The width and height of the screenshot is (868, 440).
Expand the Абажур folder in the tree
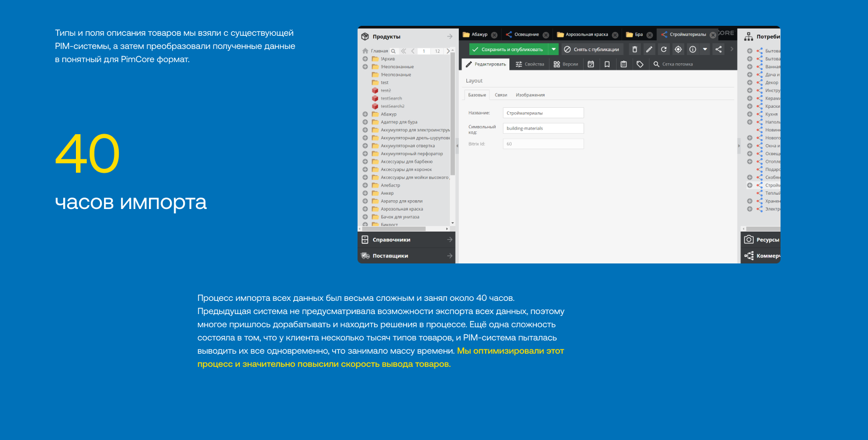click(x=365, y=114)
